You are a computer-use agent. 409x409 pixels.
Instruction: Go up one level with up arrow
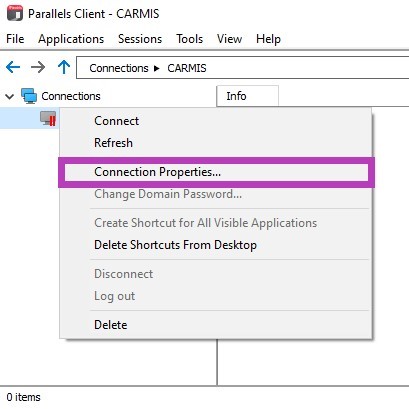64,67
